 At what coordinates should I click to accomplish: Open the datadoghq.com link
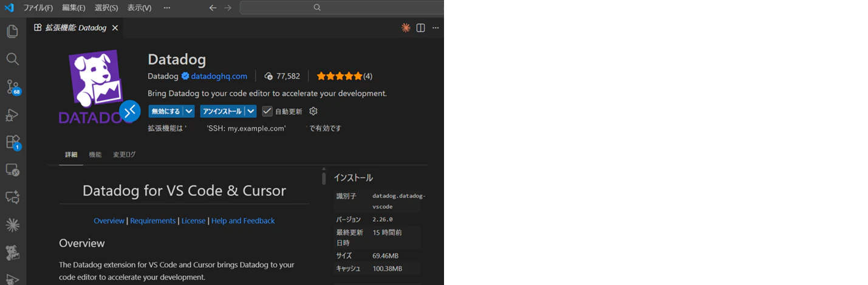click(219, 76)
